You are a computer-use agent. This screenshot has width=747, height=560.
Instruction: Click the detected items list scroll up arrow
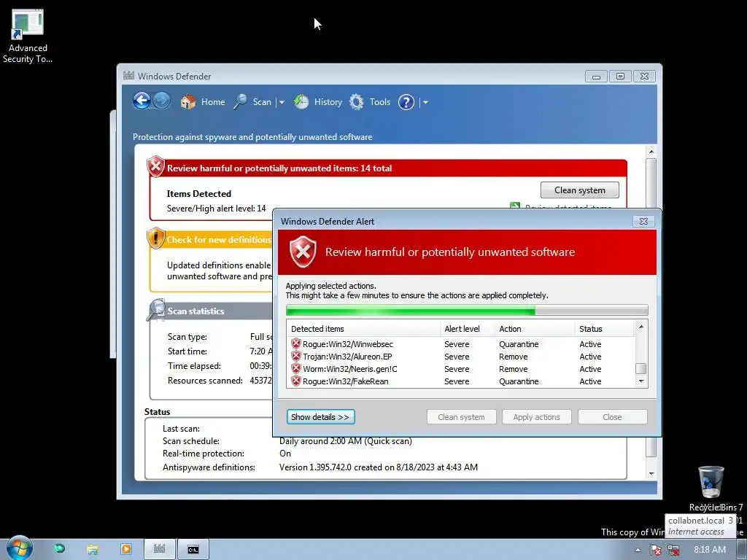(x=640, y=327)
